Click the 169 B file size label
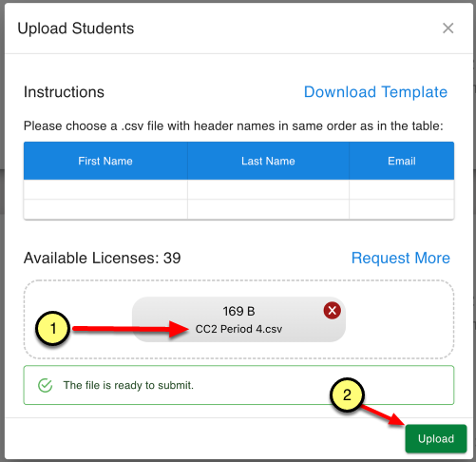Image resolution: width=476 pixels, height=462 pixels. click(x=238, y=311)
